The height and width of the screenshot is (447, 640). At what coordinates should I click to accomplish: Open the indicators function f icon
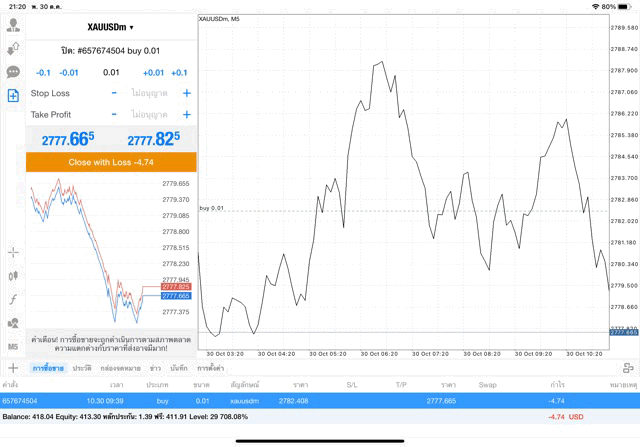(x=13, y=299)
